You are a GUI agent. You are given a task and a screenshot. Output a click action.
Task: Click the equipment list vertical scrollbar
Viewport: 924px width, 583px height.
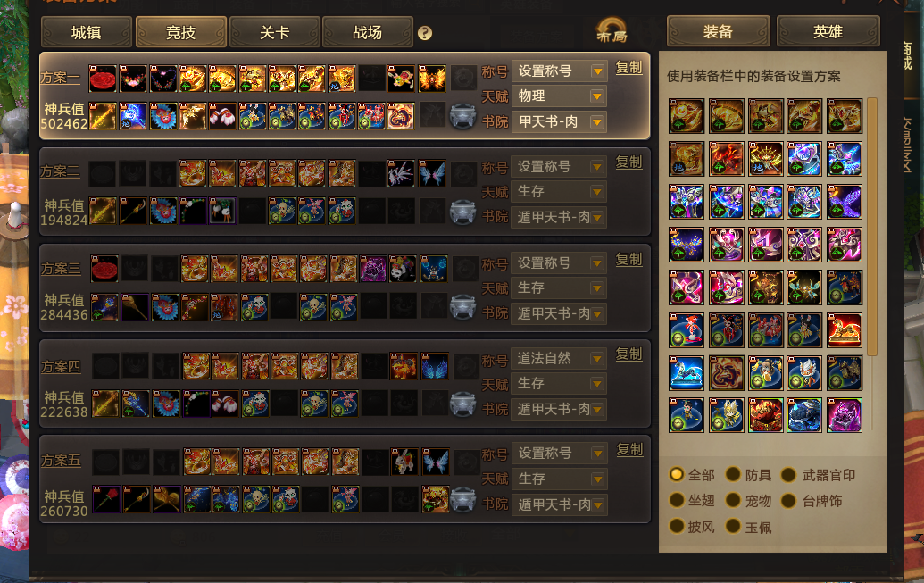pos(872,227)
